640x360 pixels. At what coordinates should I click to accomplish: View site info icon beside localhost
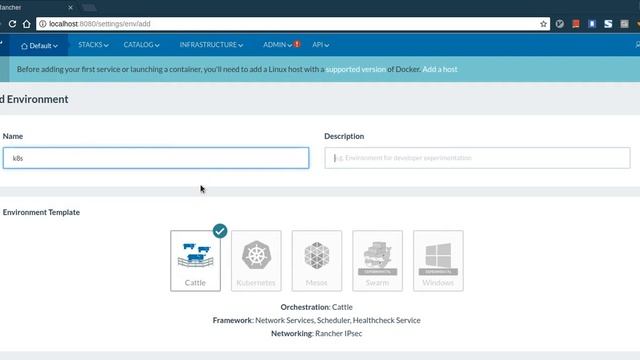coord(42,24)
